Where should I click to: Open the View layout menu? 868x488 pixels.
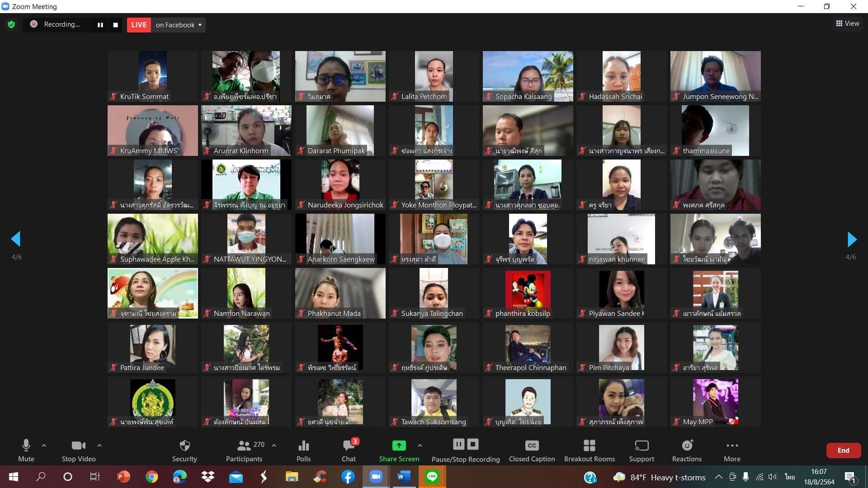point(848,23)
